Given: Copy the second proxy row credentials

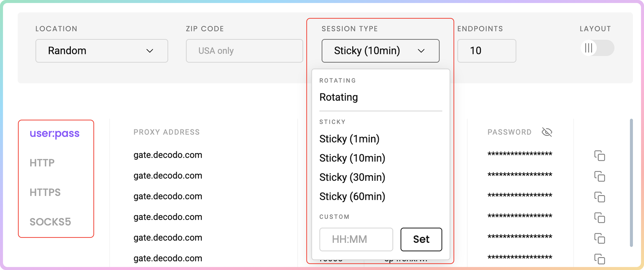Looking at the screenshot, I should (x=599, y=176).
